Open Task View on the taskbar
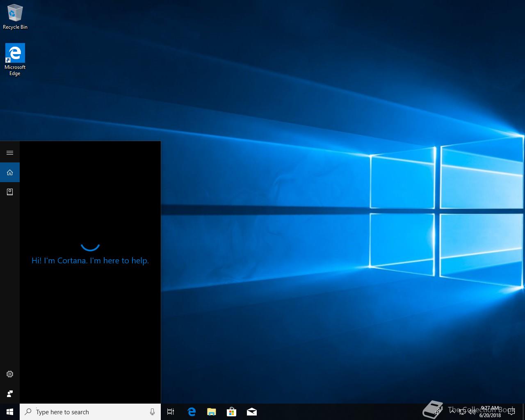 [x=171, y=412]
